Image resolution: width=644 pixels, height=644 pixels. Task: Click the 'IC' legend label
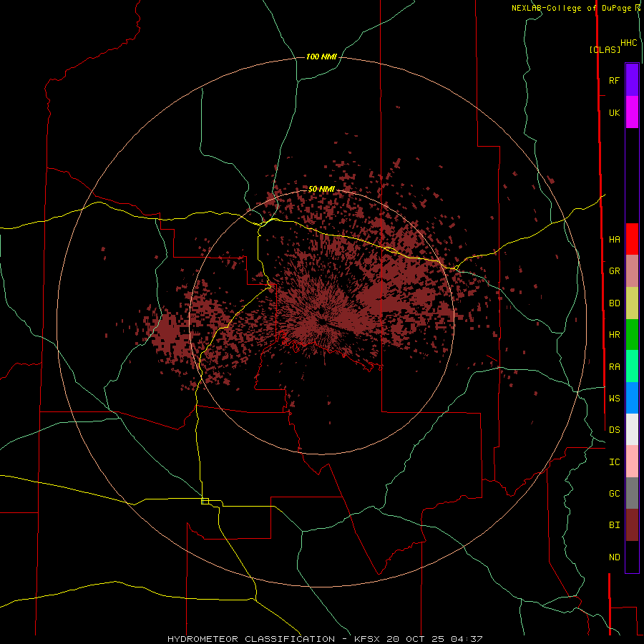coord(614,462)
